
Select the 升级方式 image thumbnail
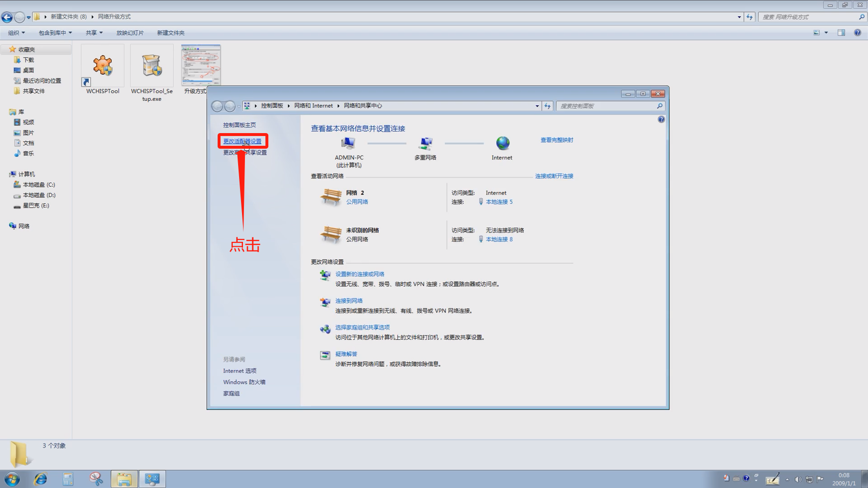coord(201,66)
